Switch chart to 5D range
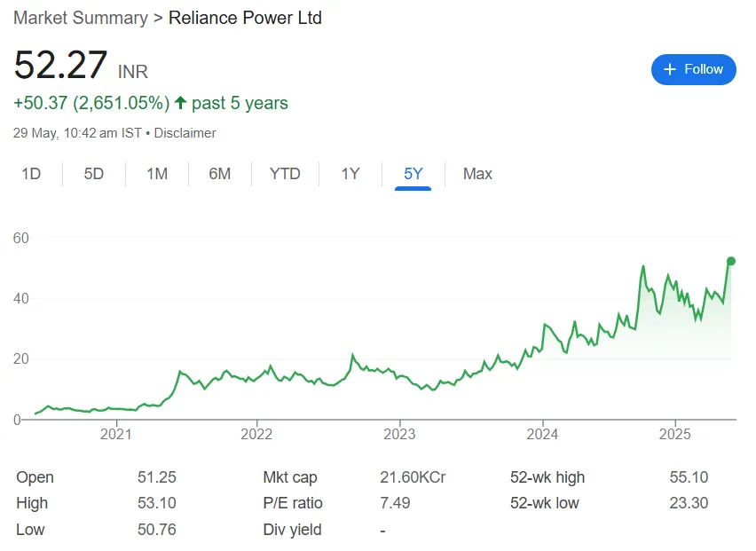 coord(93,174)
